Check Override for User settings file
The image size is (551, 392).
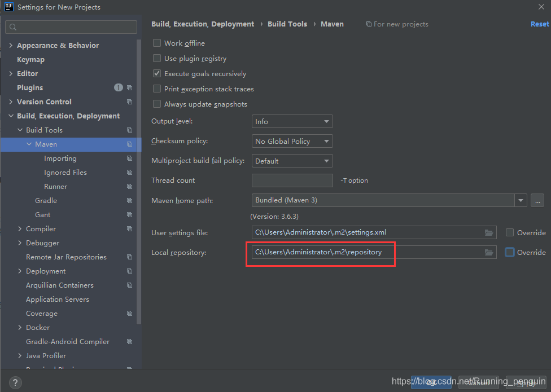point(510,232)
